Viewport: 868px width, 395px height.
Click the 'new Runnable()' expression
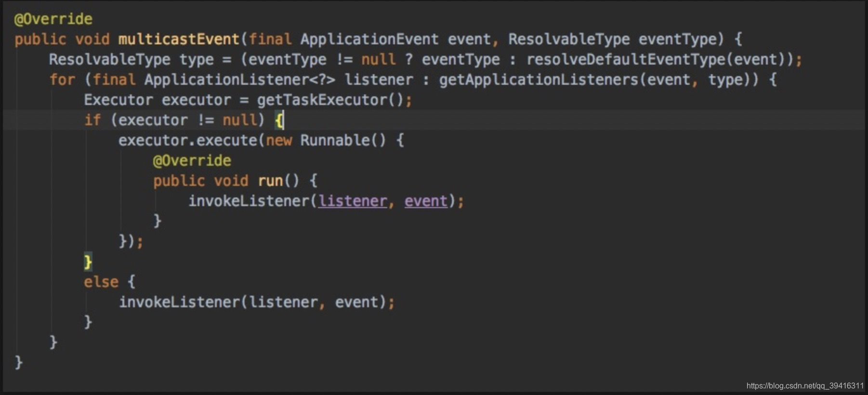pos(326,140)
